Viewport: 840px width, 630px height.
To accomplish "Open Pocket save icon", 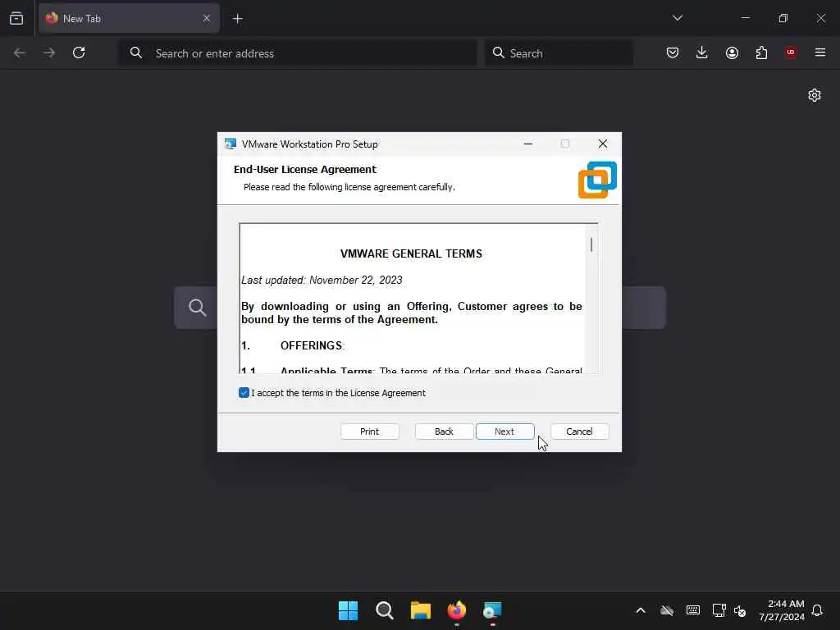I will pos(673,52).
